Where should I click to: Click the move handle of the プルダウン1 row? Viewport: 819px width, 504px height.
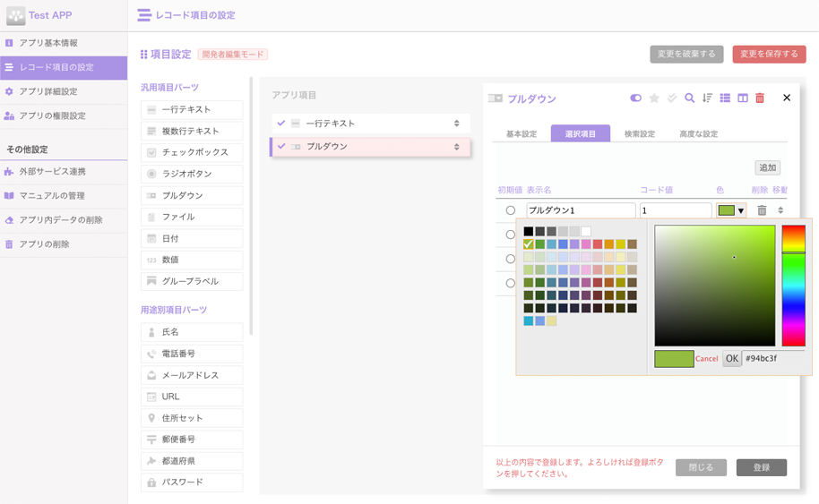click(780, 210)
